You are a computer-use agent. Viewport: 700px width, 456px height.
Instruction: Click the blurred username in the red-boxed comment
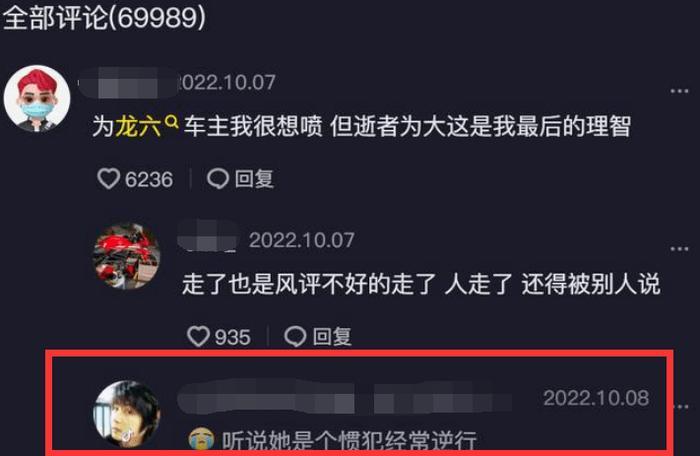point(344,396)
